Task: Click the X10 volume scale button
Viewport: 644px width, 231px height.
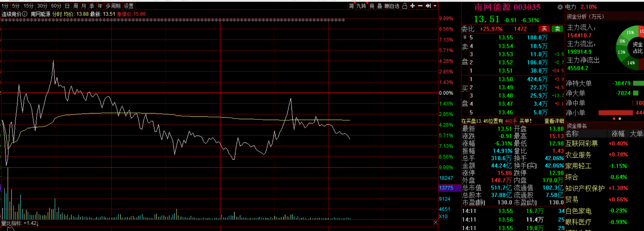Action: (x=443, y=217)
